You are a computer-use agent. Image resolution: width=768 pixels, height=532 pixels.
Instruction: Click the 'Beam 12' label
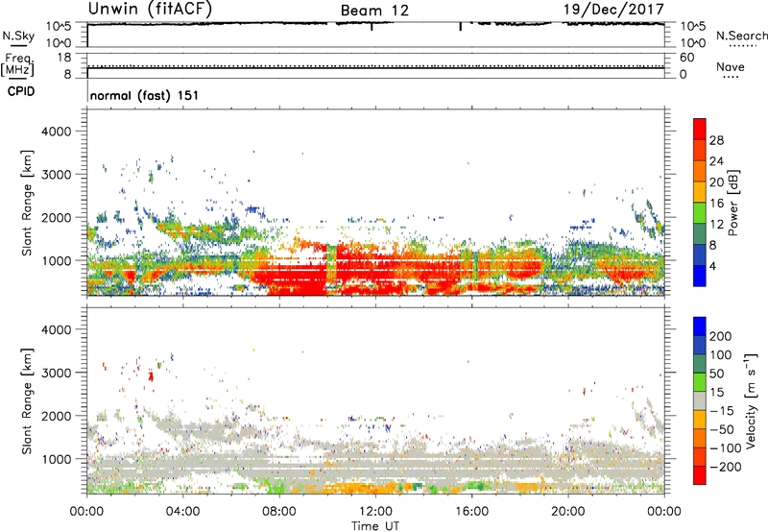tap(374, 11)
